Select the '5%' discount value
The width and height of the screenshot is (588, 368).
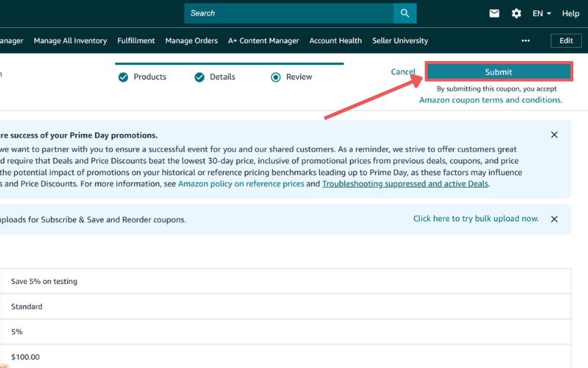(x=17, y=332)
